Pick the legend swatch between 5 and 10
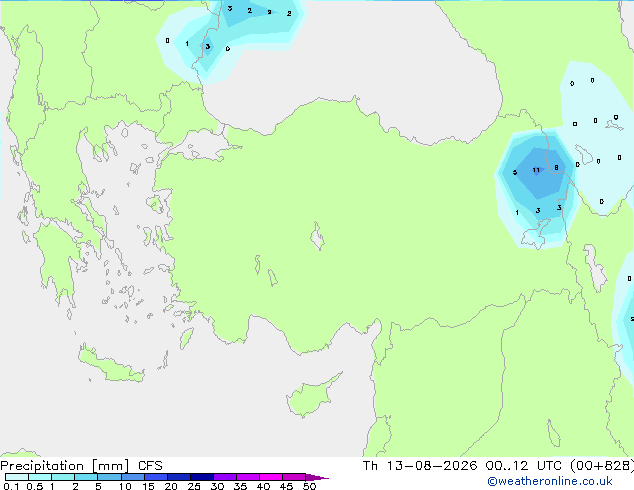 pyautogui.click(x=109, y=477)
